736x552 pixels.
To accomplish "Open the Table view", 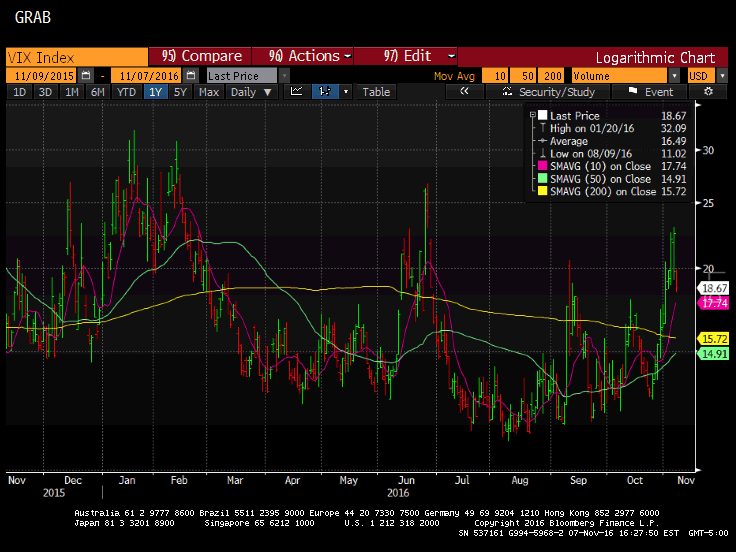I will [376, 92].
